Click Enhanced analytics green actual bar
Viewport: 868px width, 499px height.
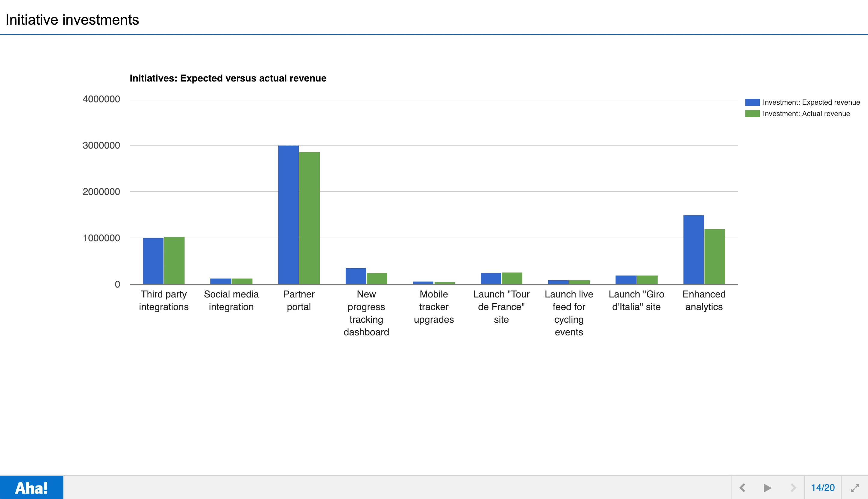pyautogui.click(x=715, y=256)
